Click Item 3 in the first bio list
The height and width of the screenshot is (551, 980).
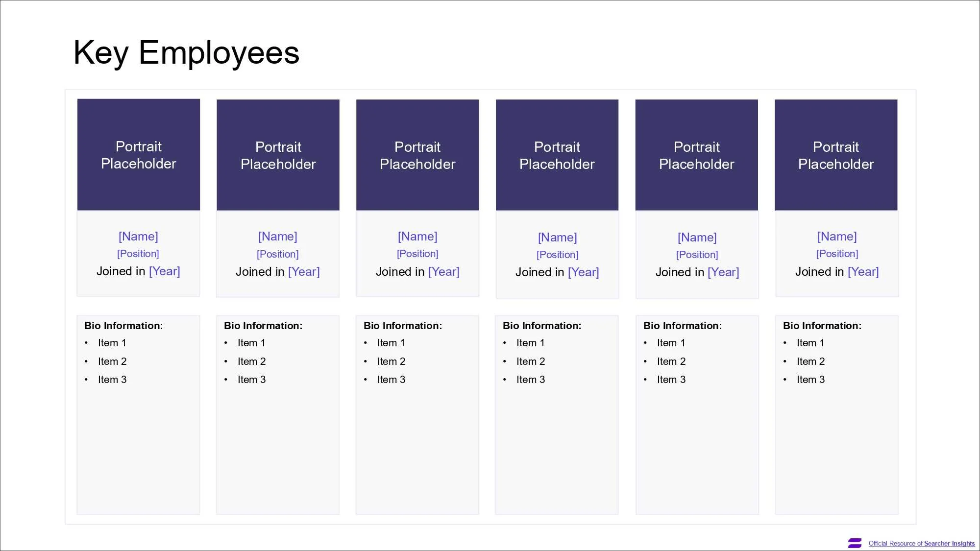pyautogui.click(x=112, y=380)
